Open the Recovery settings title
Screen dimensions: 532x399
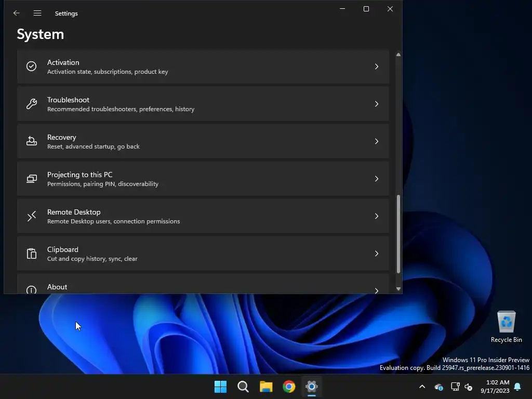pyautogui.click(x=61, y=137)
